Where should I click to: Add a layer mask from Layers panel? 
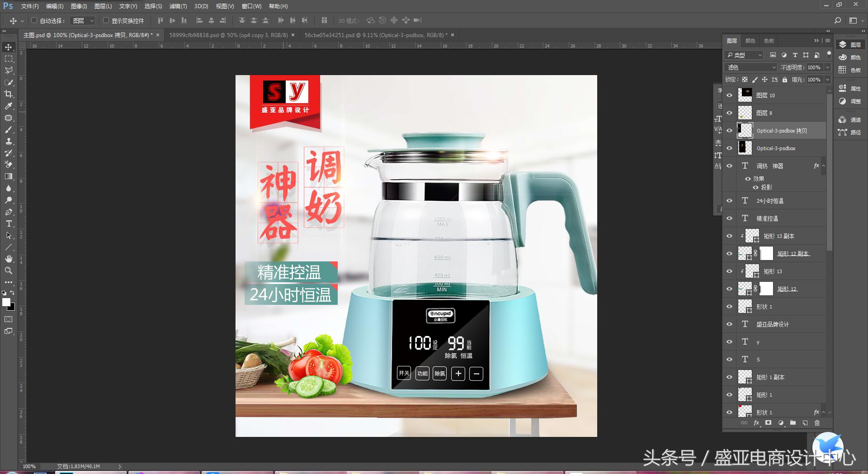(x=769, y=423)
